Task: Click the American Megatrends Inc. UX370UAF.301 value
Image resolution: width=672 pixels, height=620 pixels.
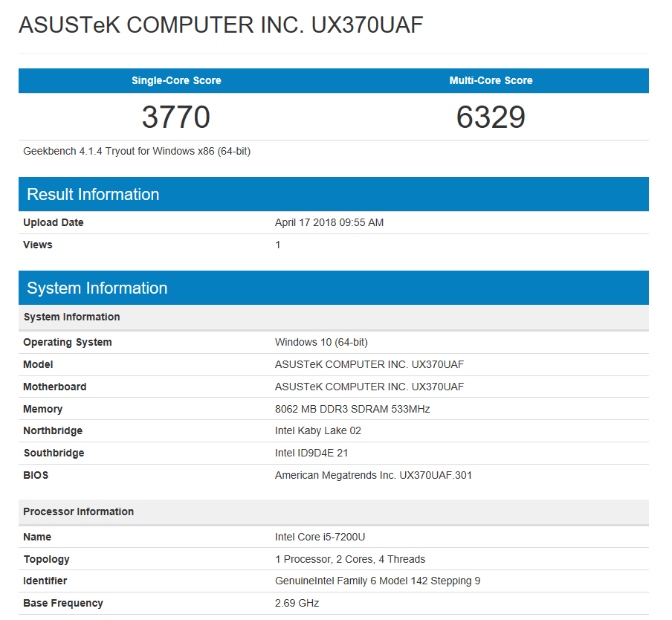Action: click(x=373, y=476)
